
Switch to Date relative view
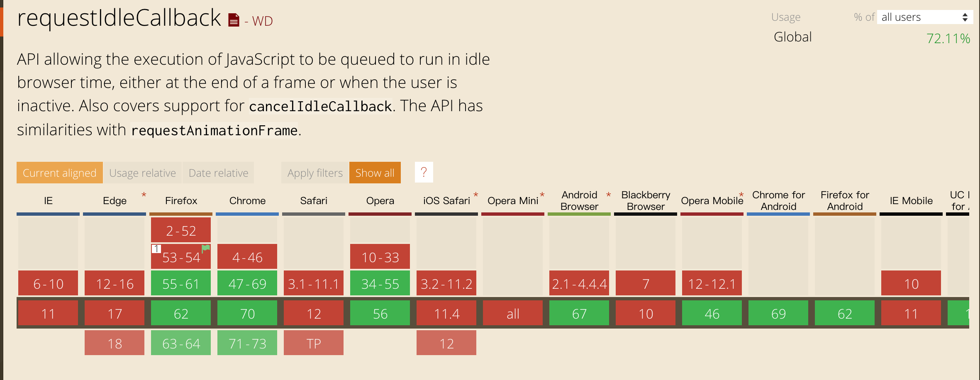point(218,173)
